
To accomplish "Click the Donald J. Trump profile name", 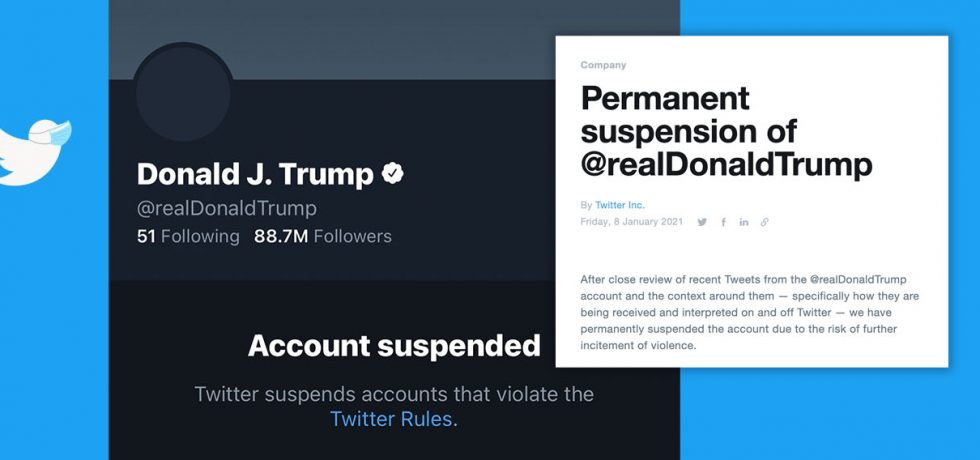I will tap(254, 174).
